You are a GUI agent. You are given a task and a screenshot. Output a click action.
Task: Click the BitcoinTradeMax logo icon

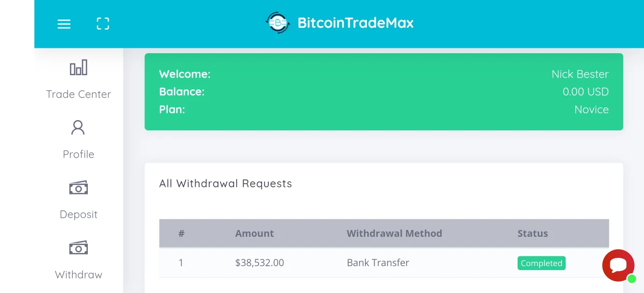pyautogui.click(x=278, y=23)
